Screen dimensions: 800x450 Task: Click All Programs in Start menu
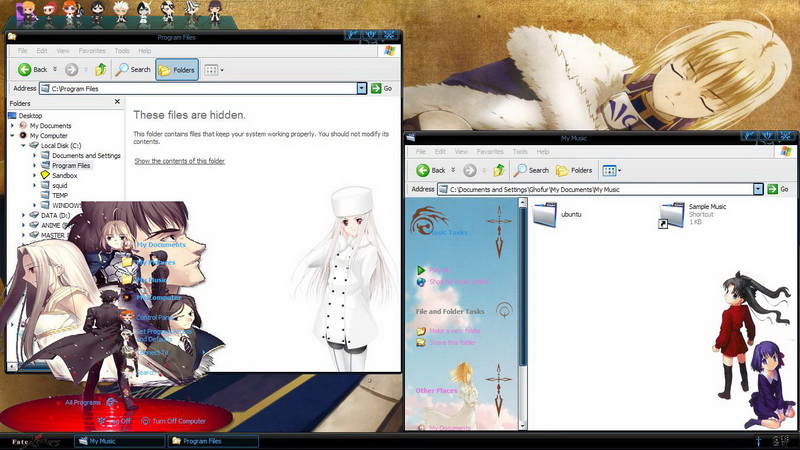[x=83, y=403]
